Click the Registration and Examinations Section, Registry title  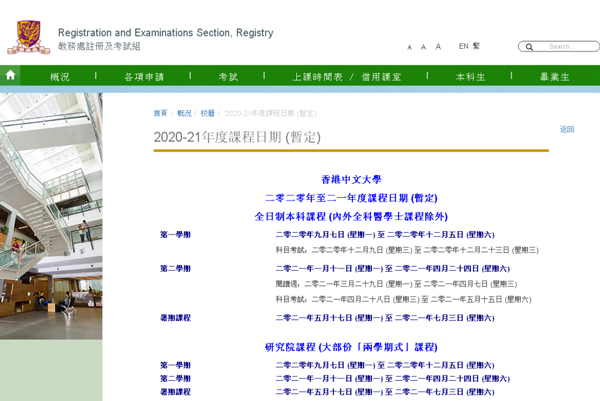(166, 33)
